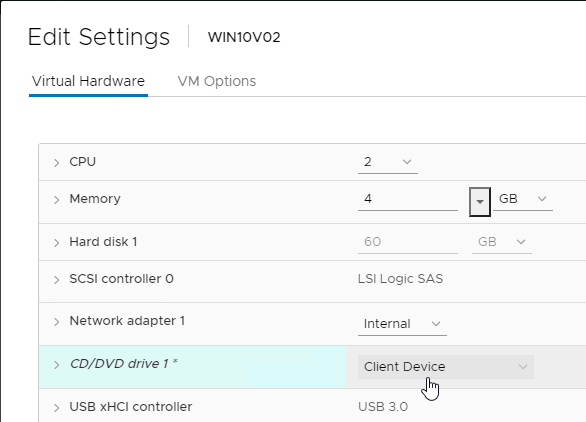
Task: Select the Virtual Hardware tab
Action: 88,81
